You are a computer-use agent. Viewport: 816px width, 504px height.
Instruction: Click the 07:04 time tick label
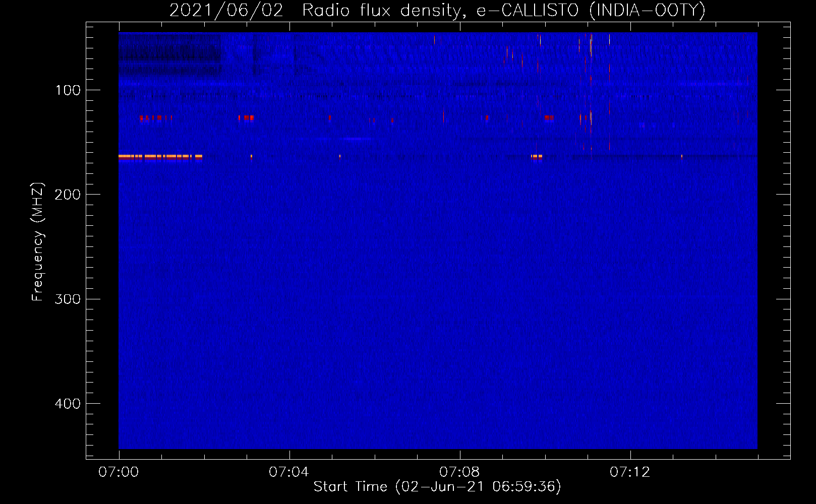tap(289, 472)
